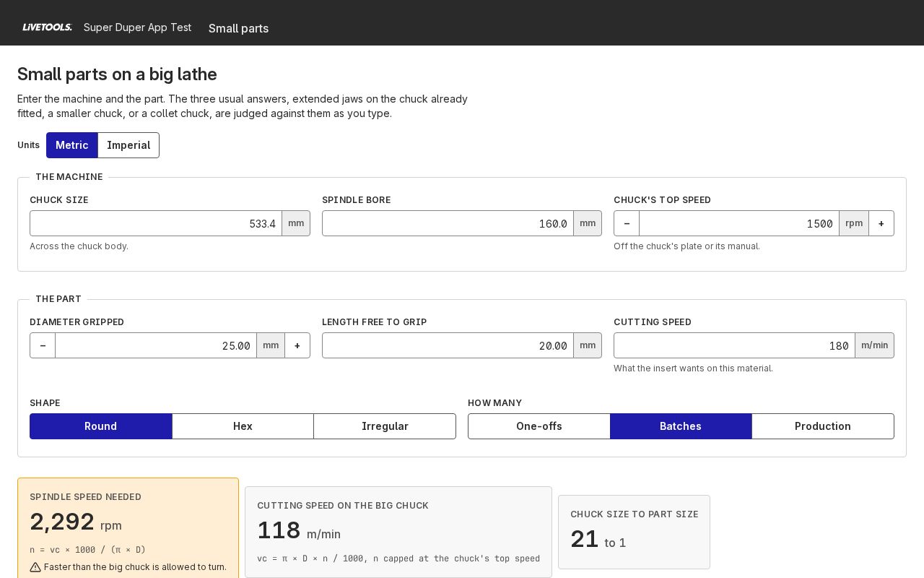924x578 pixels.
Task: Focus the spindle bore input field
Action: coord(448,223)
